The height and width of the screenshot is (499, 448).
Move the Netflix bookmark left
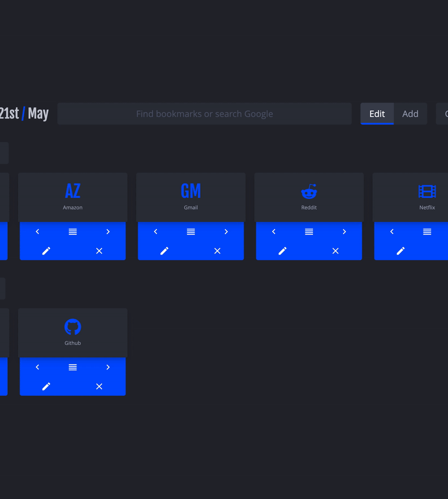[392, 232]
